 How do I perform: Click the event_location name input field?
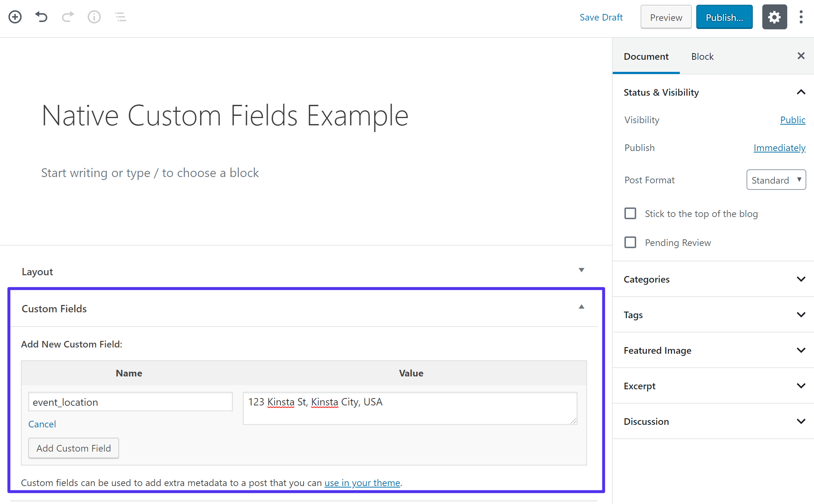coord(129,402)
